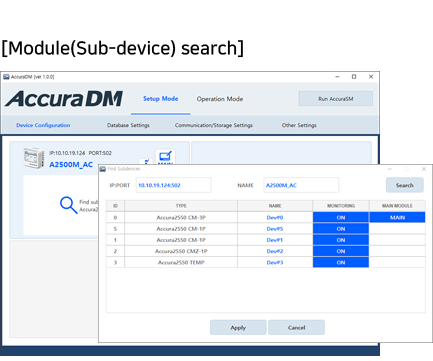Screen dimensions: 433x361
Task: Open Device Configuration tab
Action: (43, 125)
